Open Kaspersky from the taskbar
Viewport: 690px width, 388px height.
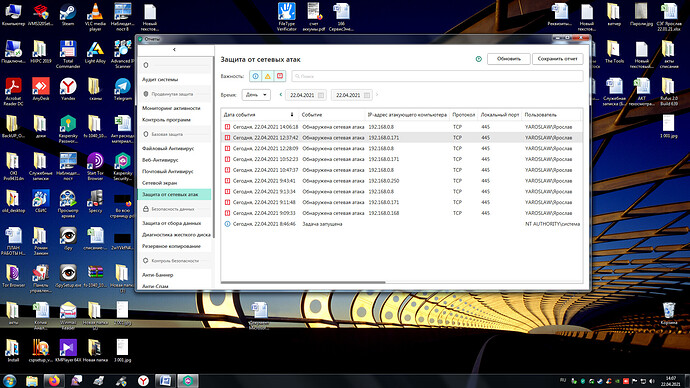[x=188, y=381]
